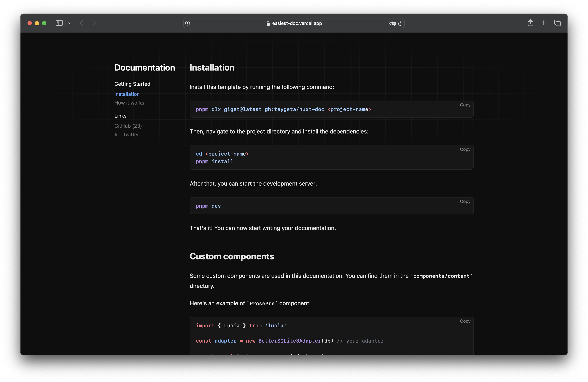Copy the cd and pnpm install snippet
Viewport: 588px width, 382px height.
[x=465, y=149]
